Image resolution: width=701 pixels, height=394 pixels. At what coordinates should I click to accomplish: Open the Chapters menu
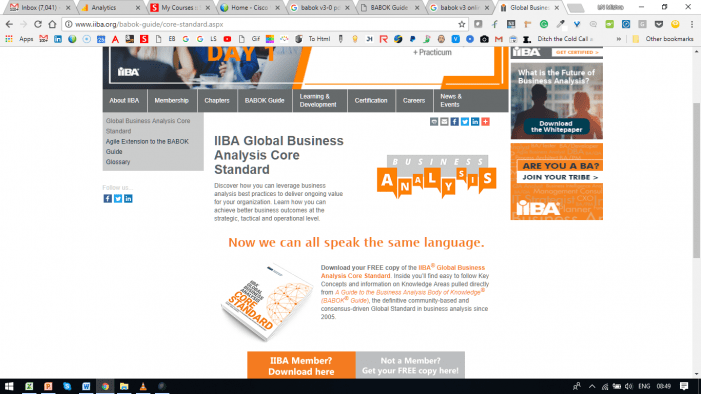click(x=217, y=101)
